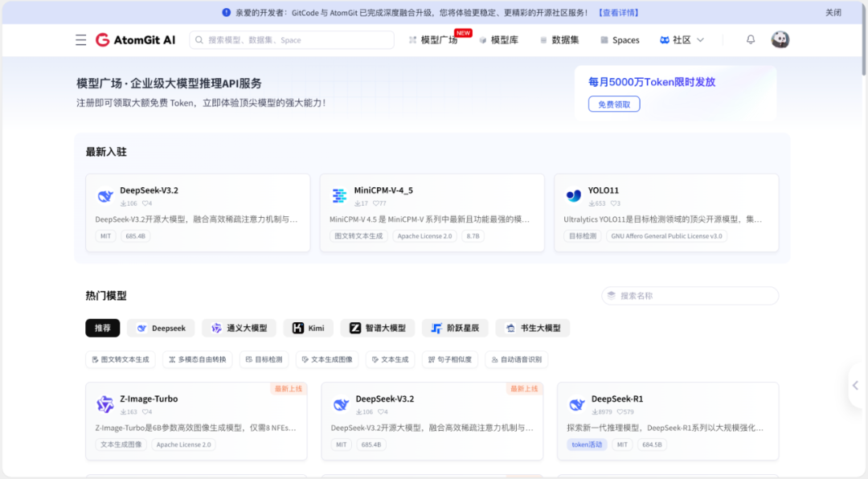868x479 pixels.
Task: Click the 查看详情 link in banner
Action: [618, 12]
